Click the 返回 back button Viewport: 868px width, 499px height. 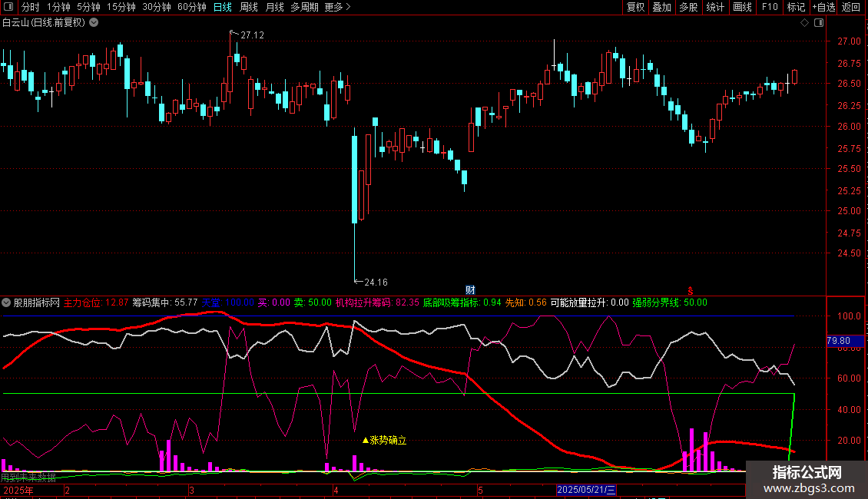click(851, 7)
